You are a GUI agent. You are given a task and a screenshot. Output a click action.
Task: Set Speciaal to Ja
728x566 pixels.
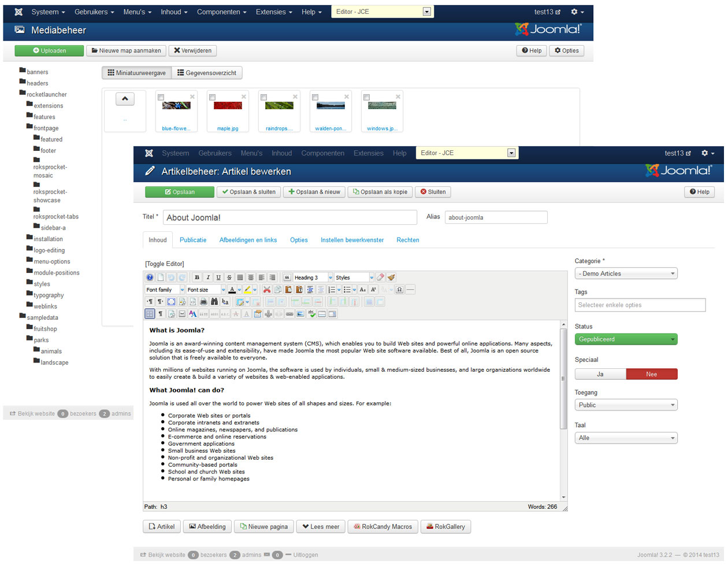point(600,374)
